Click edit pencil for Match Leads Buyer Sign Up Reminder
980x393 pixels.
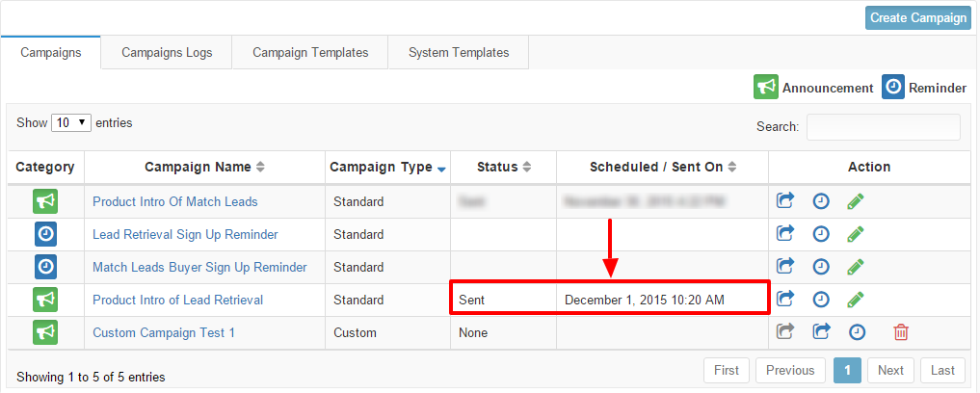coord(855,267)
